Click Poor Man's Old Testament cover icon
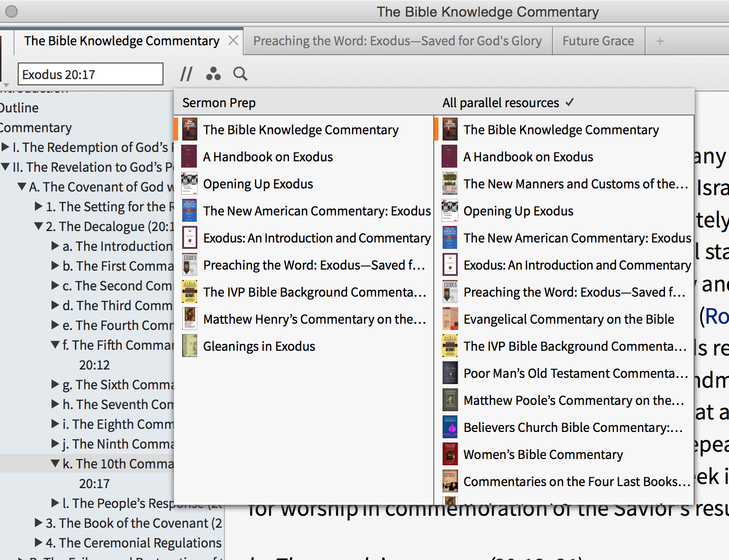Viewport: 729px width, 560px height. click(450, 373)
